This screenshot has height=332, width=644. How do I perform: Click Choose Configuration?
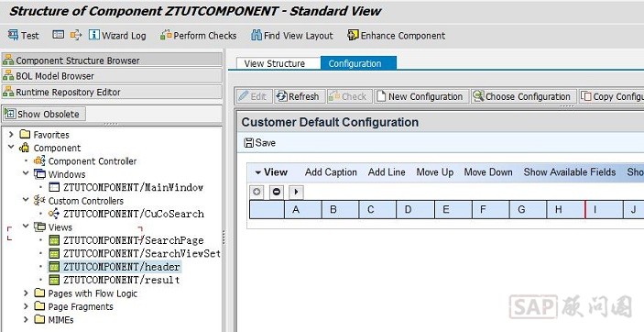click(523, 96)
